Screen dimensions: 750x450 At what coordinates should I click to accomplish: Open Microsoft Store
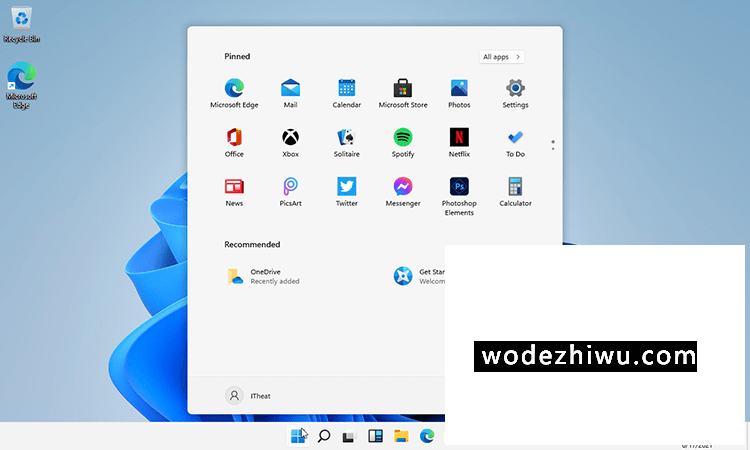(403, 93)
